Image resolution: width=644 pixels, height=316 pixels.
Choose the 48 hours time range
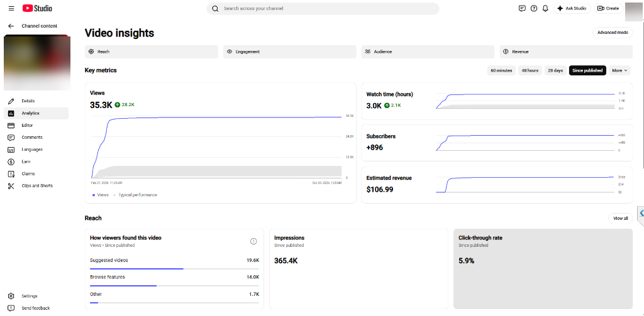tap(530, 70)
